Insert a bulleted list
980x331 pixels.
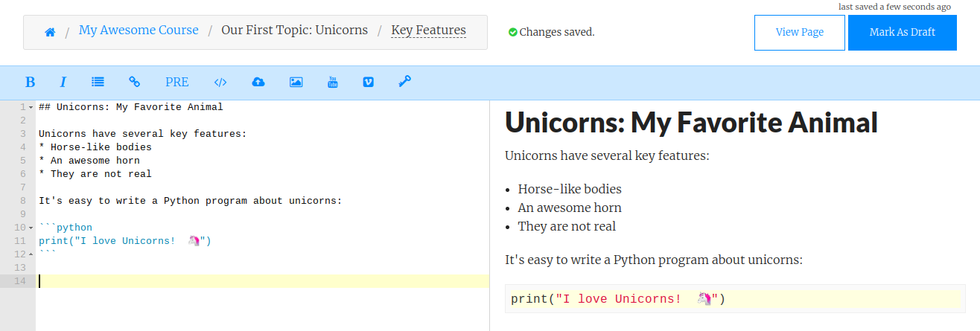click(x=98, y=82)
